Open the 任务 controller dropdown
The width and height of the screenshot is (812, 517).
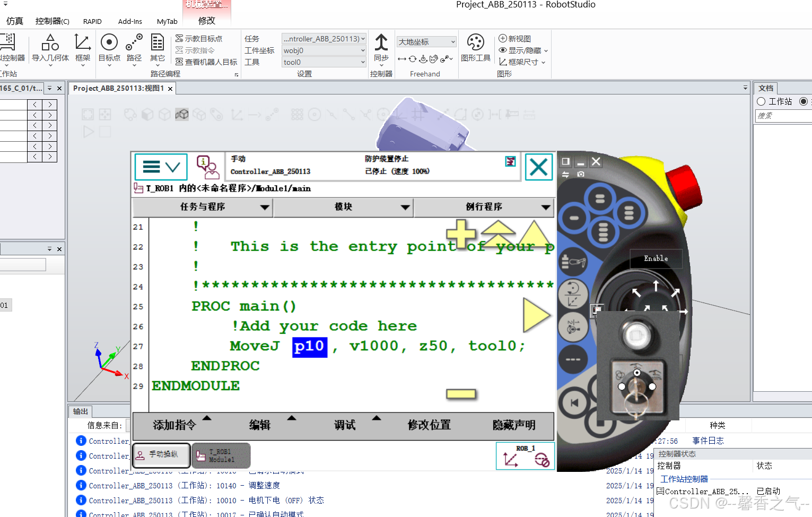tap(324, 39)
